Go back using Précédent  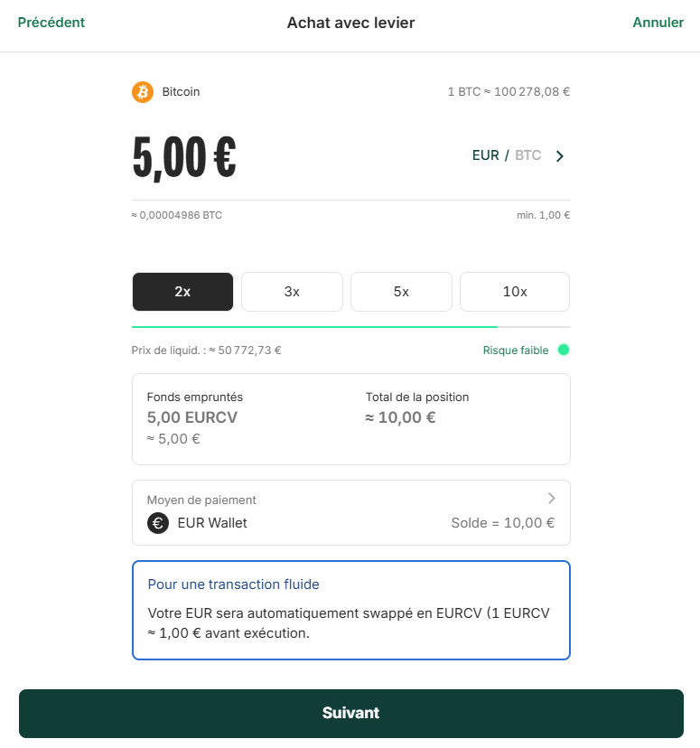51,22
